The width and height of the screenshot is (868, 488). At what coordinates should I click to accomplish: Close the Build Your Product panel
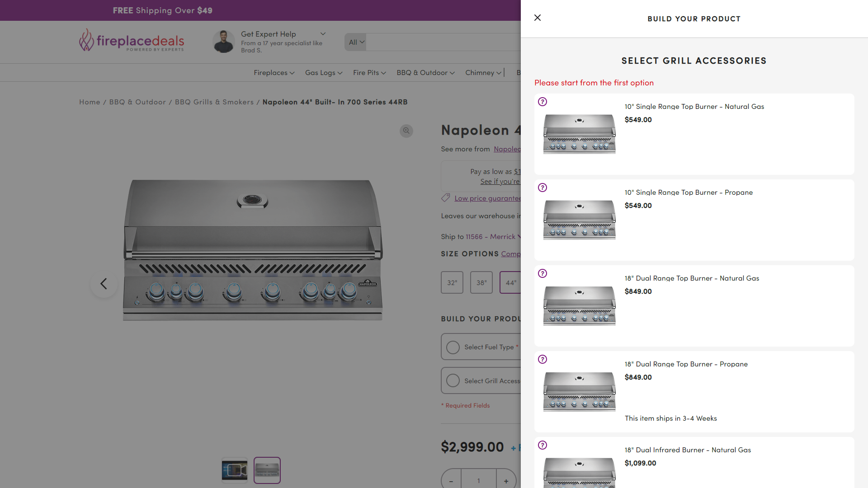coord(538,18)
